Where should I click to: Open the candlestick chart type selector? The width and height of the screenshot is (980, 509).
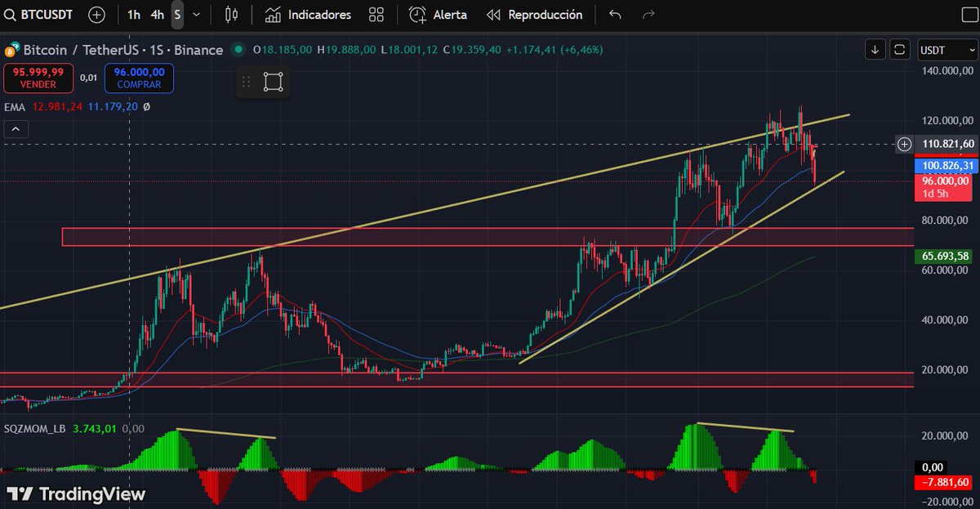[231, 15]
